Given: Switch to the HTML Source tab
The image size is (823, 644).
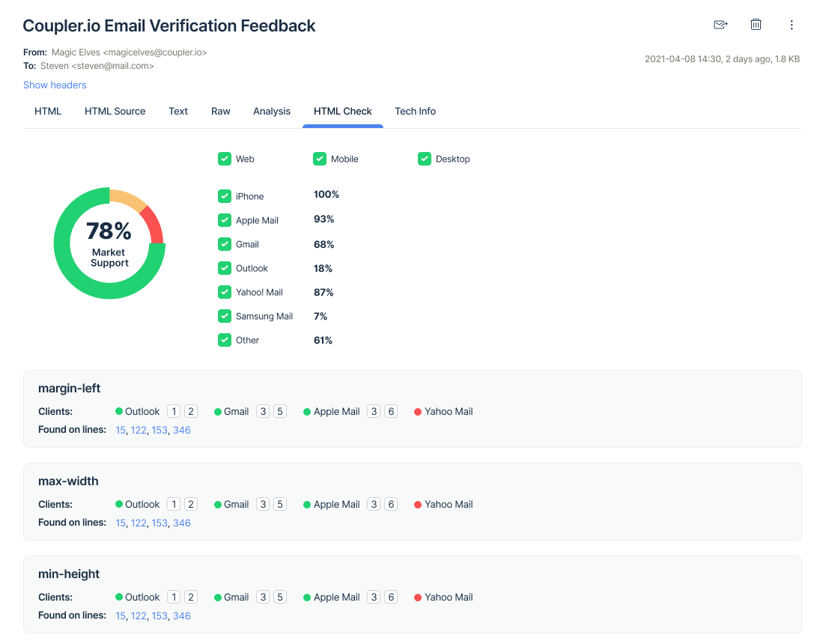Looking at the screenshot, I should tap(115, 111).
